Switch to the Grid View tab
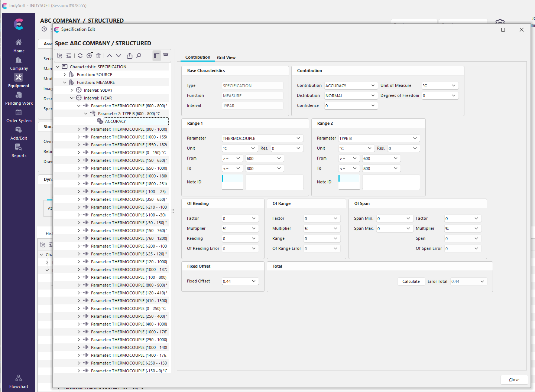The width and height of the screenshot is (535, 392). (226, 58)
